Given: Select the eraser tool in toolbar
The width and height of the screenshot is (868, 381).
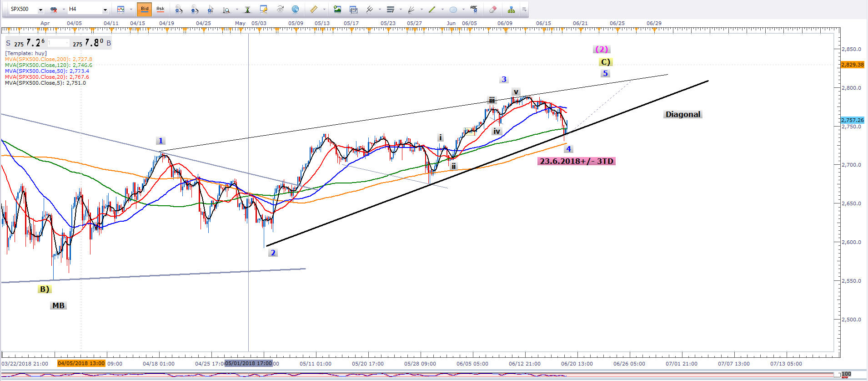Looking at the screenshot, I should coord(492,9).
